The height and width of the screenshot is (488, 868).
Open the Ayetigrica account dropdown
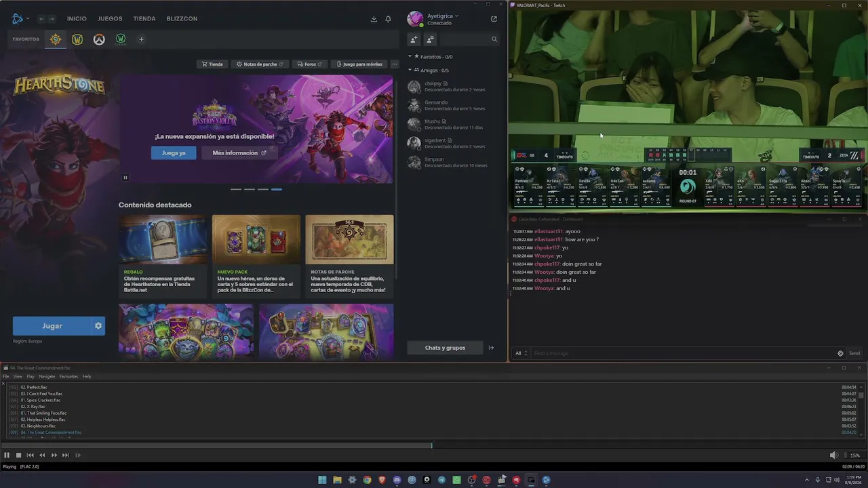pyautogui.click(x=443, y=16)
